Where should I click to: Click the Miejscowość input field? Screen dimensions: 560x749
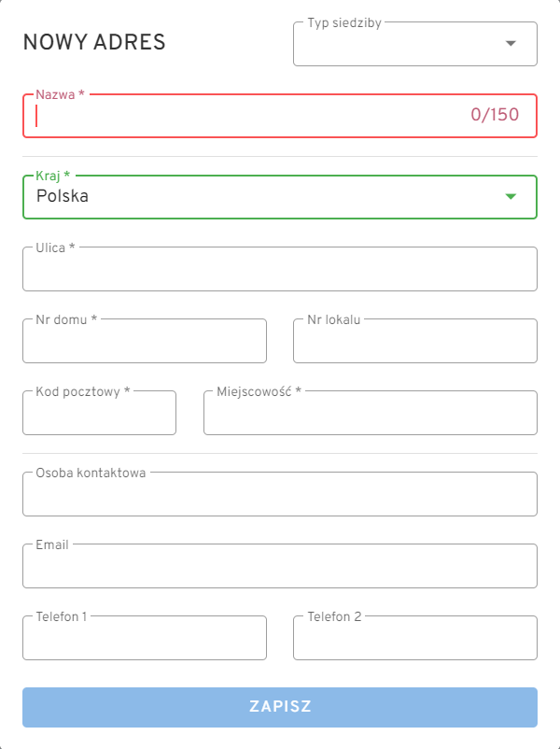point(371,414)
